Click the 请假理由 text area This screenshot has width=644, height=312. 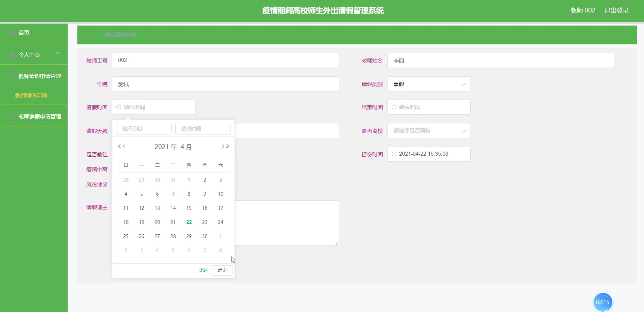coord(287,223)
